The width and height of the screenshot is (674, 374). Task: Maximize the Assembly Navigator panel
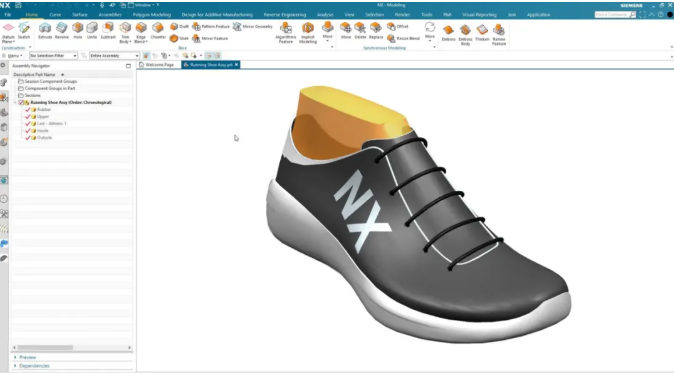[x=128, y=66]
